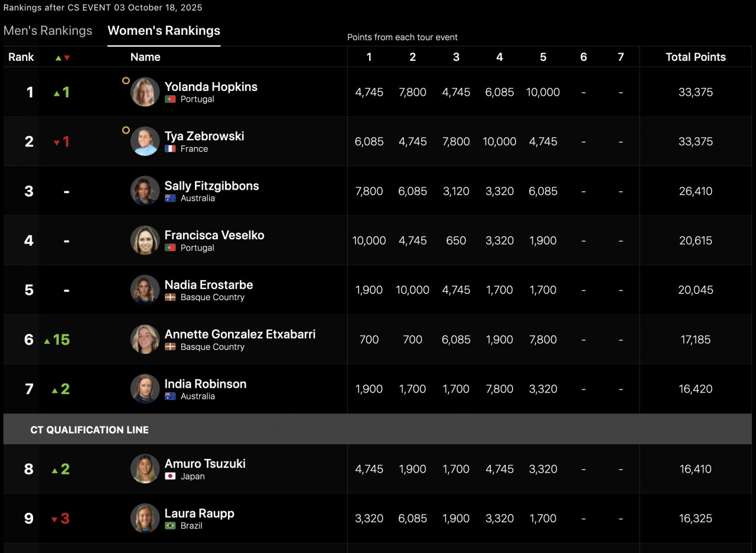
Task: Click the yellow circle marker beside Yolanda Hopkins
Action: (126, 80)
